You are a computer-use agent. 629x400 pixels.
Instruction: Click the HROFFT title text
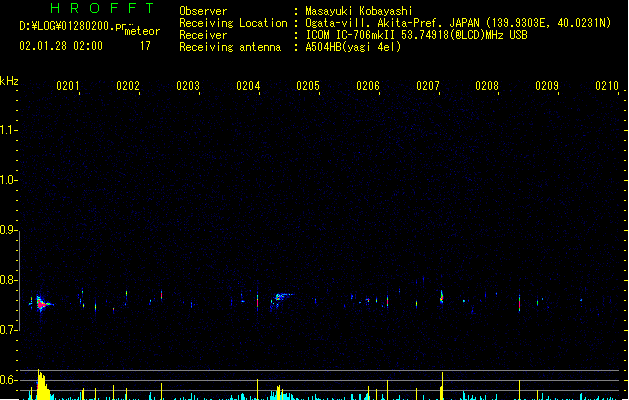pyautogui.click(x=103, y=8)
